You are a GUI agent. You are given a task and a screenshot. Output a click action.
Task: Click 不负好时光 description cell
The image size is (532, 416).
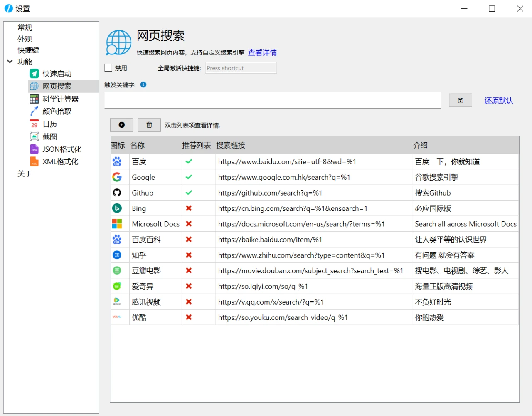pos(465,302)
